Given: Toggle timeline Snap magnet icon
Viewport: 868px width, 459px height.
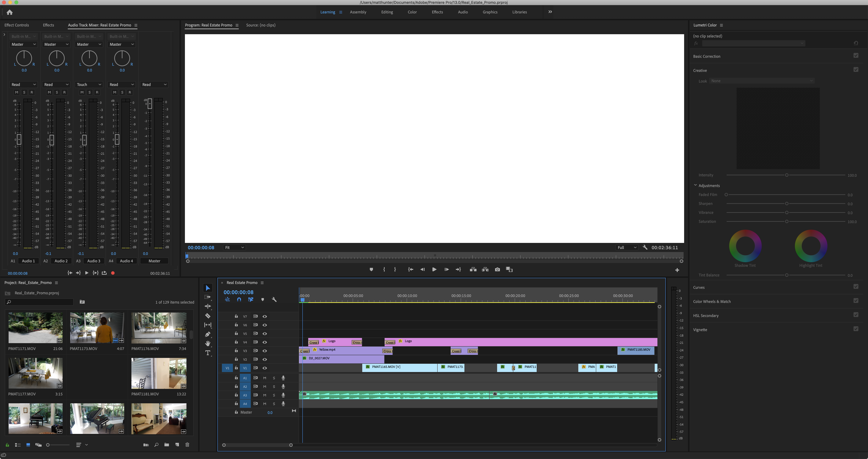Looking at the screenshot, I should pyautogui.click(x=239, y=299).
